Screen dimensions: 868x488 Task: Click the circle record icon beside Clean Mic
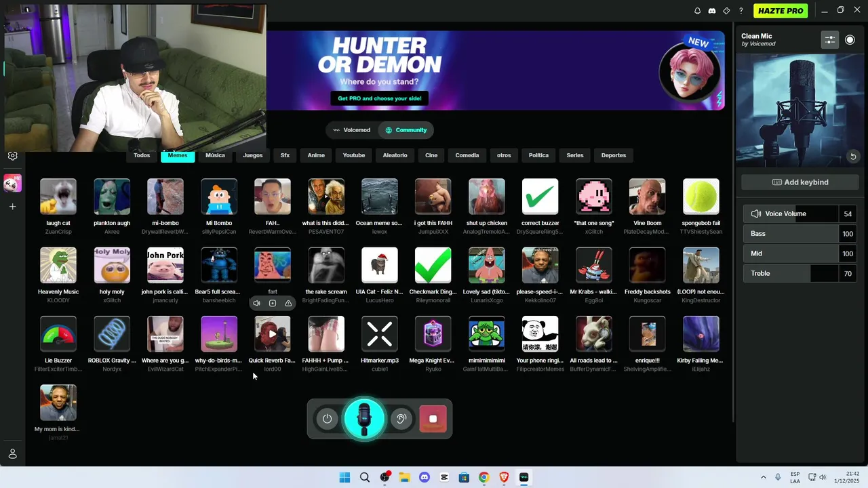point(850,40)
